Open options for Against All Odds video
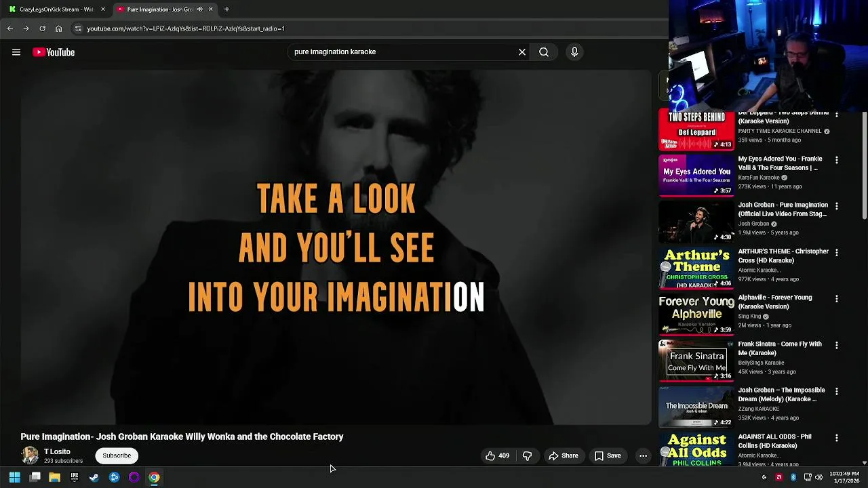Viewport: 868px width, 488px height. (x=837, y=439)
